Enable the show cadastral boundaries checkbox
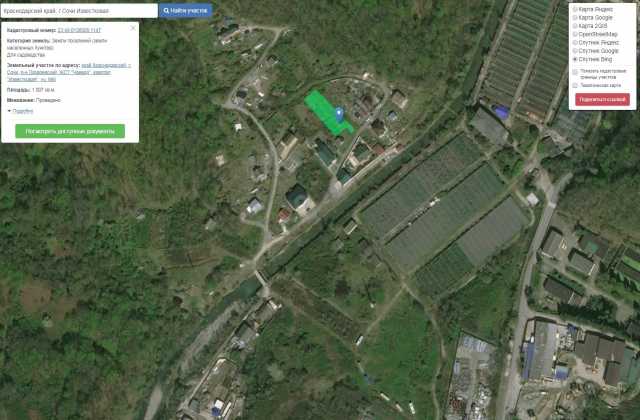Image resolution: width=640 pixels, height=420 pixels. [x=575, y=72]
